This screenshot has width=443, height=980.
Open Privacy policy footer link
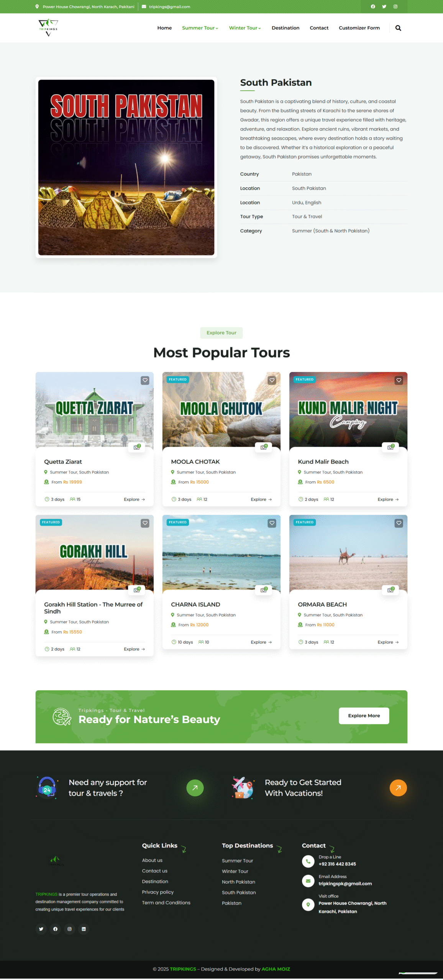(x=158, y=892)
